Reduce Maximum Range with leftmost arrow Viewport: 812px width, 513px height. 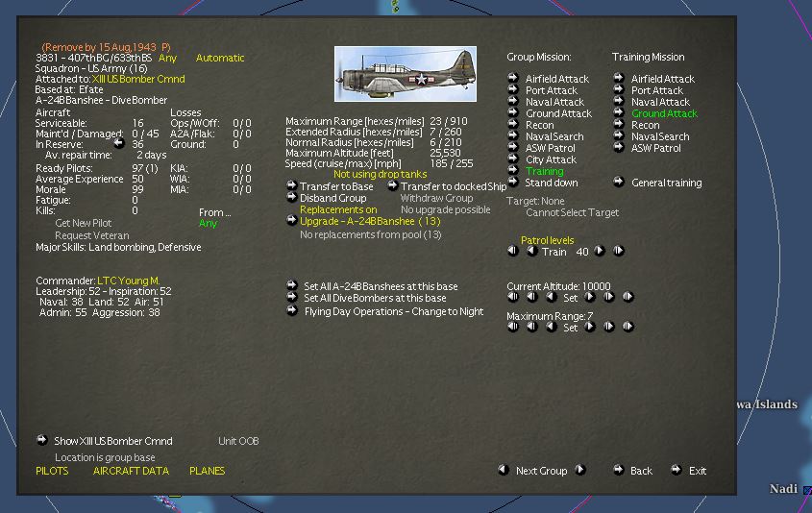(513, 327)
